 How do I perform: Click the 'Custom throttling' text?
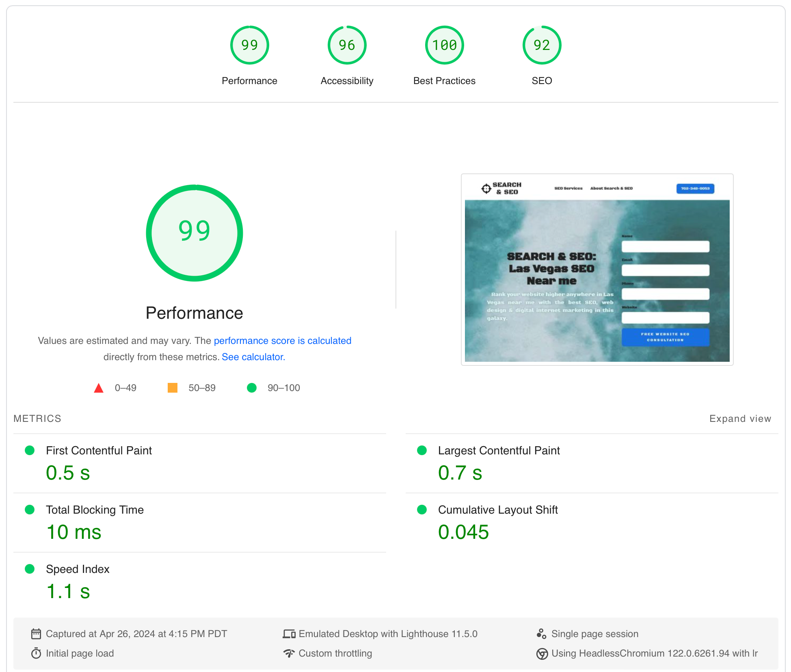point(335,653)
